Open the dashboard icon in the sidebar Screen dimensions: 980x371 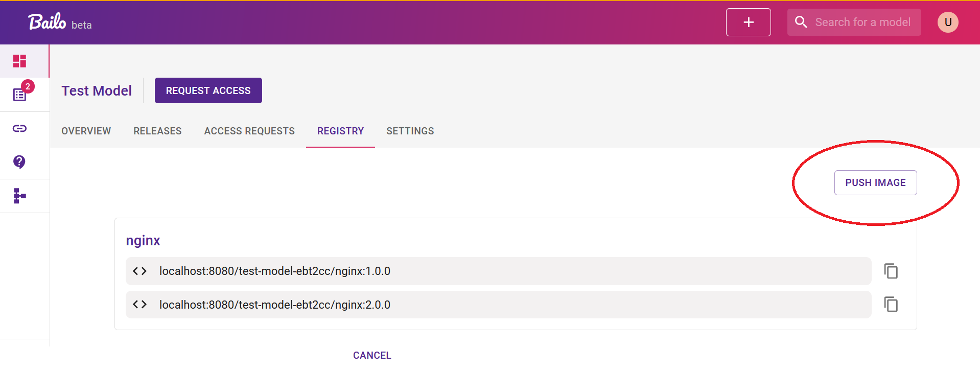(x=19, y=61)
